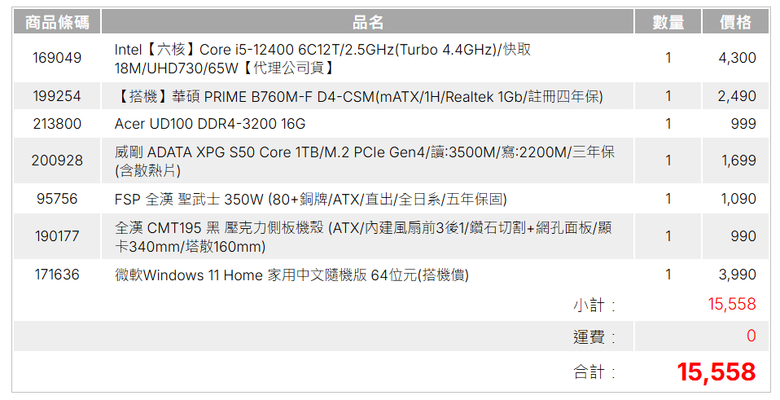Click product code 190177

[x=57, y=236]
